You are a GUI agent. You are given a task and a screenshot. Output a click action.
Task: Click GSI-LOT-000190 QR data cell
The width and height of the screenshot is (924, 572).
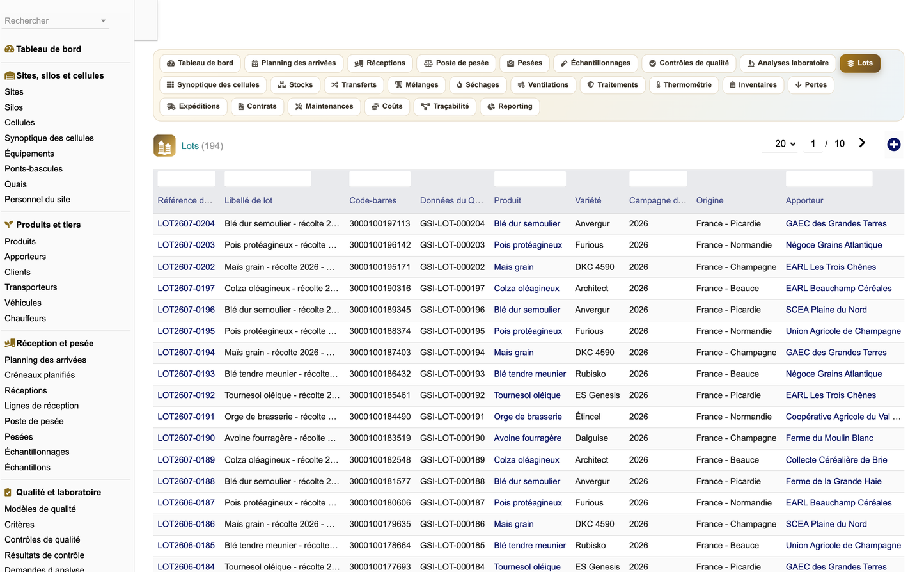click(x=452, y=438)
